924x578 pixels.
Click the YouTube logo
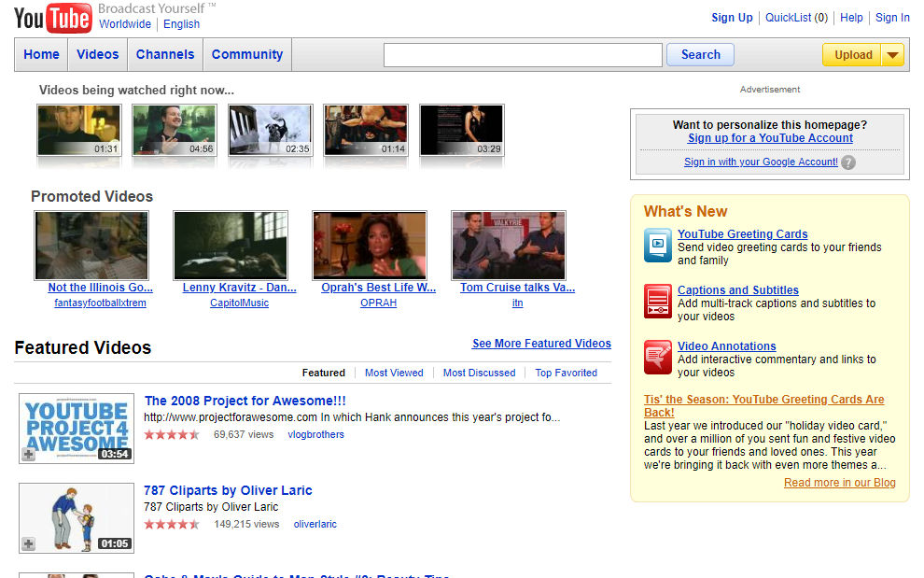coord(53,18)
